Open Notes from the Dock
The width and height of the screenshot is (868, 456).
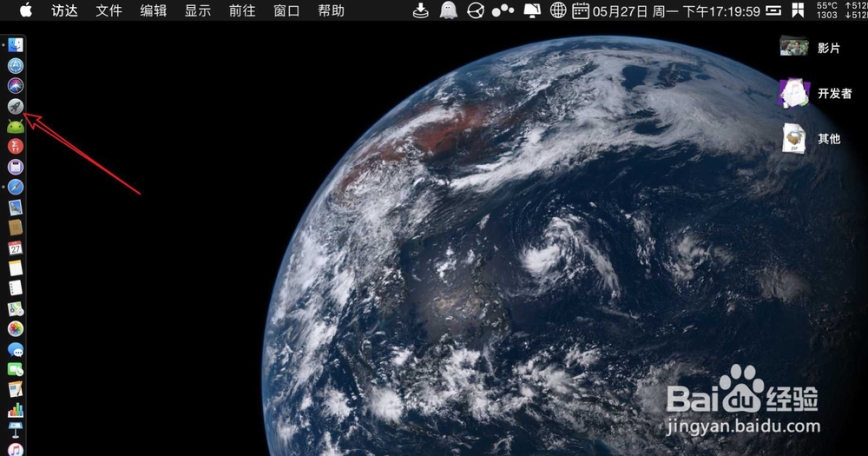pos(16,268)
